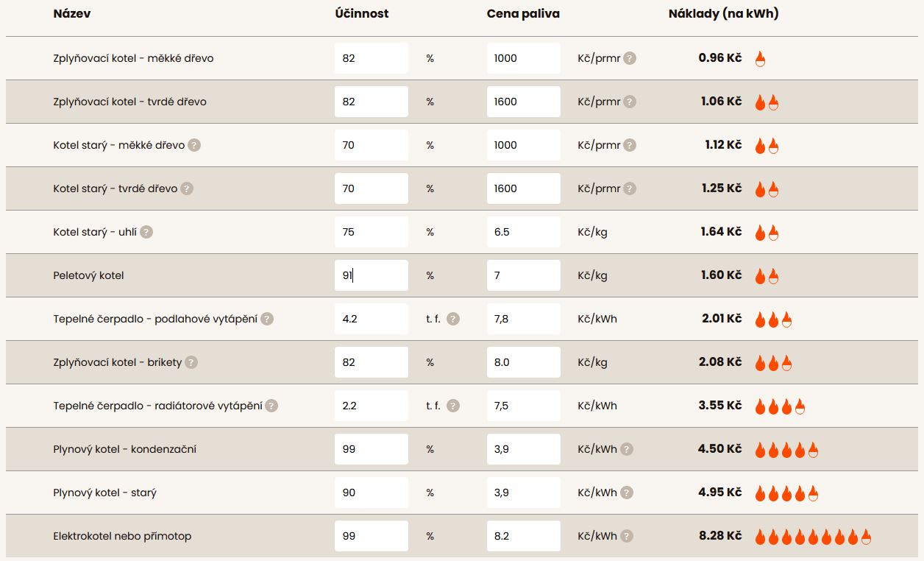Open t. f. help icon for podlahové vytápění
924x561 pixels.
(453, 319)
